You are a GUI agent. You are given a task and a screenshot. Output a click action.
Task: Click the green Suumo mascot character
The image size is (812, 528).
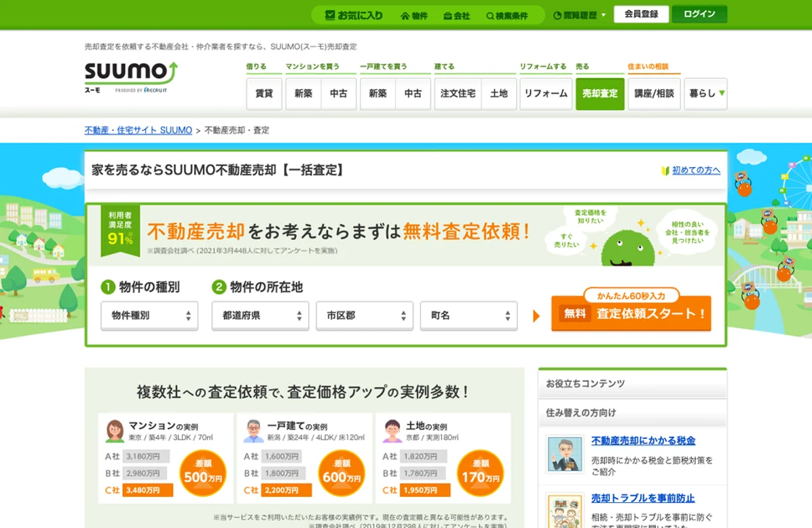(x=627, y=249)
